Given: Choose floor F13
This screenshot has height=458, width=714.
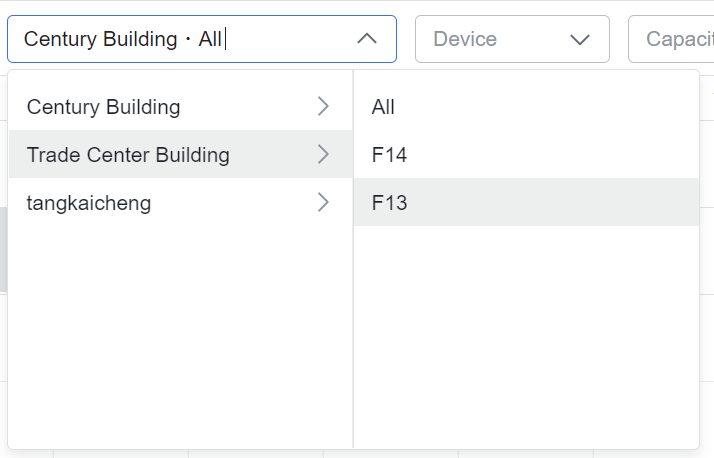Looking at the screenshot, I should point(389,203).
